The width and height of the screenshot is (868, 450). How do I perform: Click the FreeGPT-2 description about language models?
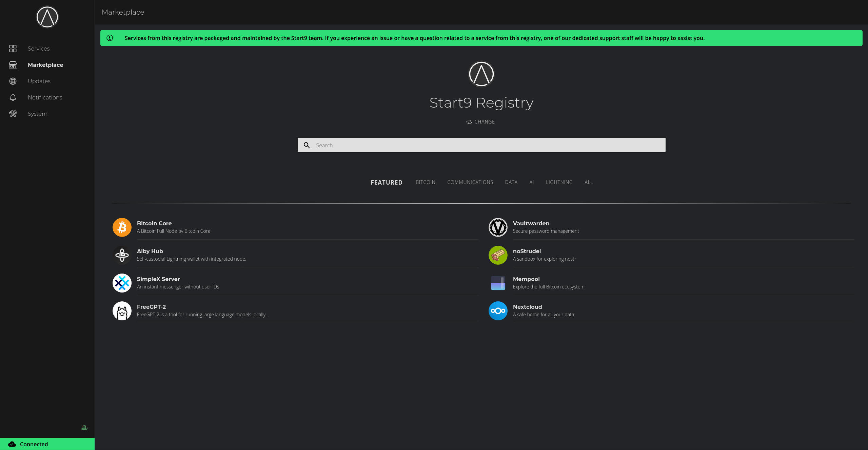tap(202, 315)
